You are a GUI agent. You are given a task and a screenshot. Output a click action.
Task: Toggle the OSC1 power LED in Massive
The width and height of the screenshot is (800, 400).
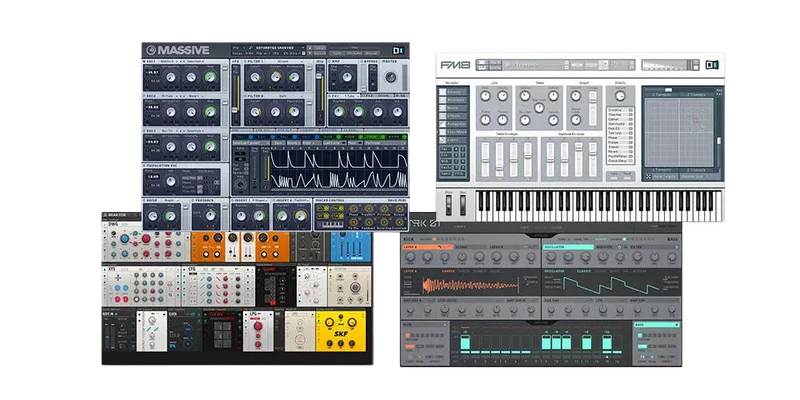pos(144,61)
